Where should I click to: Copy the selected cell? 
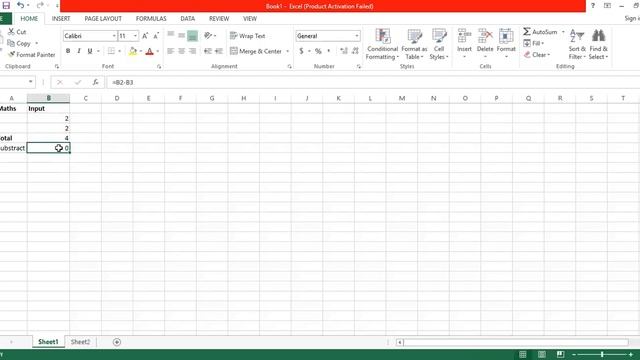(19, 43)
